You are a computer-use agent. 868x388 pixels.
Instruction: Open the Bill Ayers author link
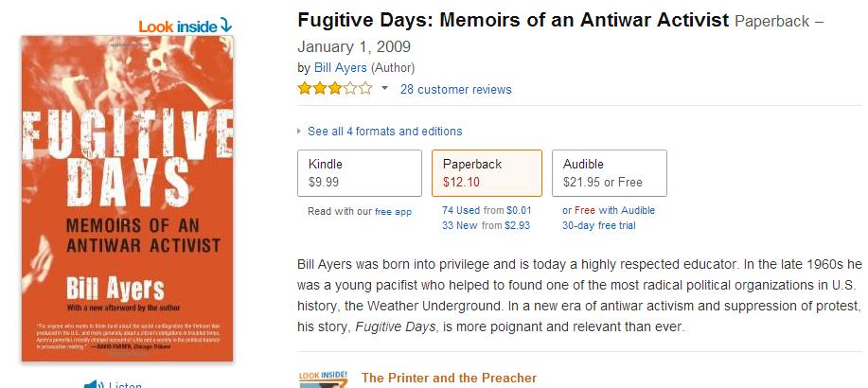coord(341,68)
